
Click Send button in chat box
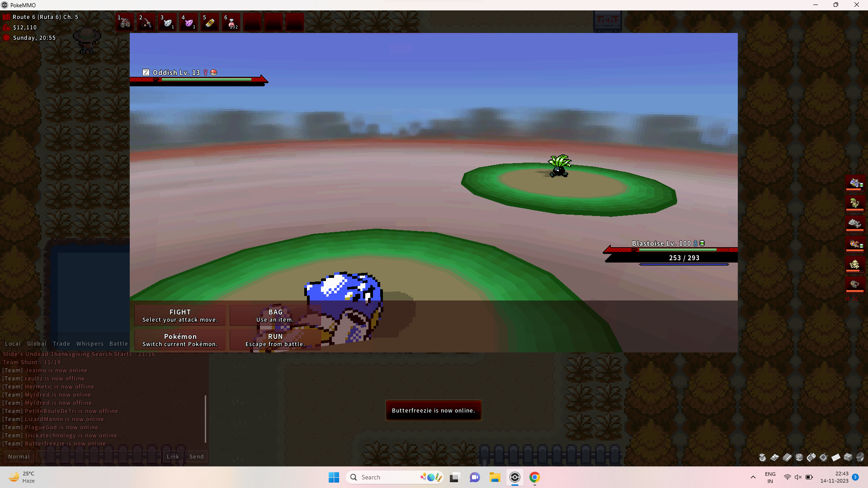tap(196, 456)
